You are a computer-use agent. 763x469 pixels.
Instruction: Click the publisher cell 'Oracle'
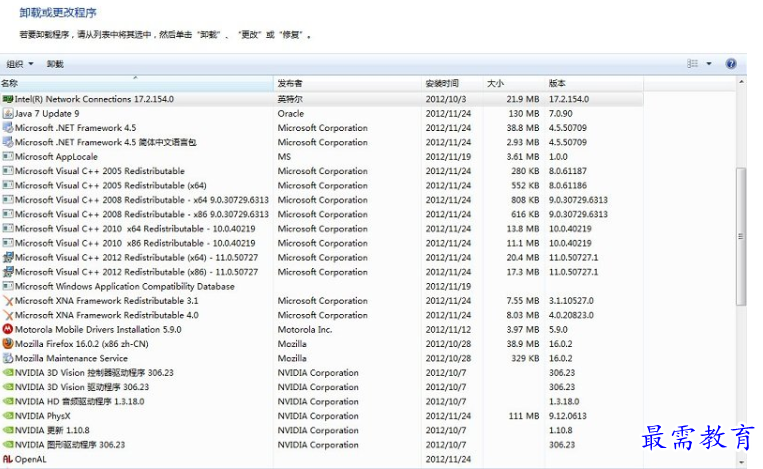[x=291, y=113]
